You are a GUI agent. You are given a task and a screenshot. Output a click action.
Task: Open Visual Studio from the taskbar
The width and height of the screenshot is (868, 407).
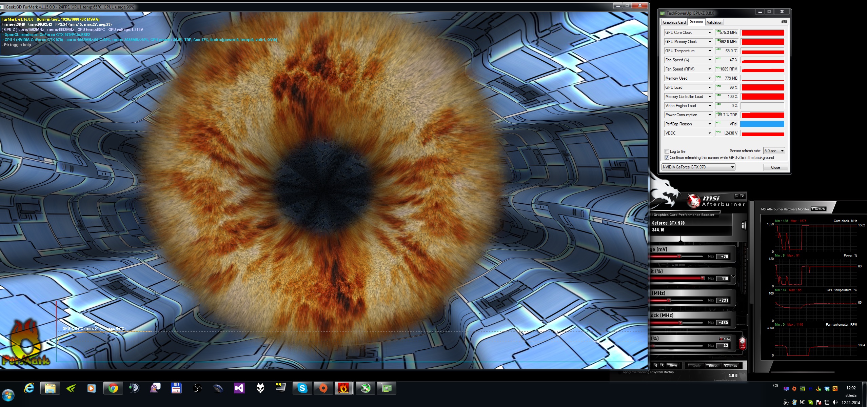(x=239, y=388)
